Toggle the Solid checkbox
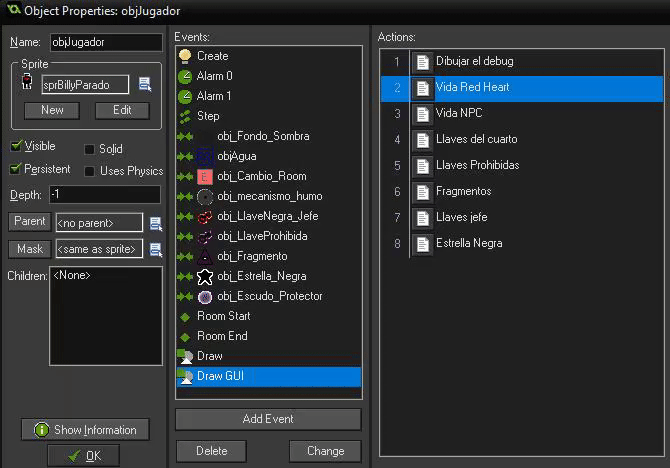Screen dimensions: 670x468 89,149
